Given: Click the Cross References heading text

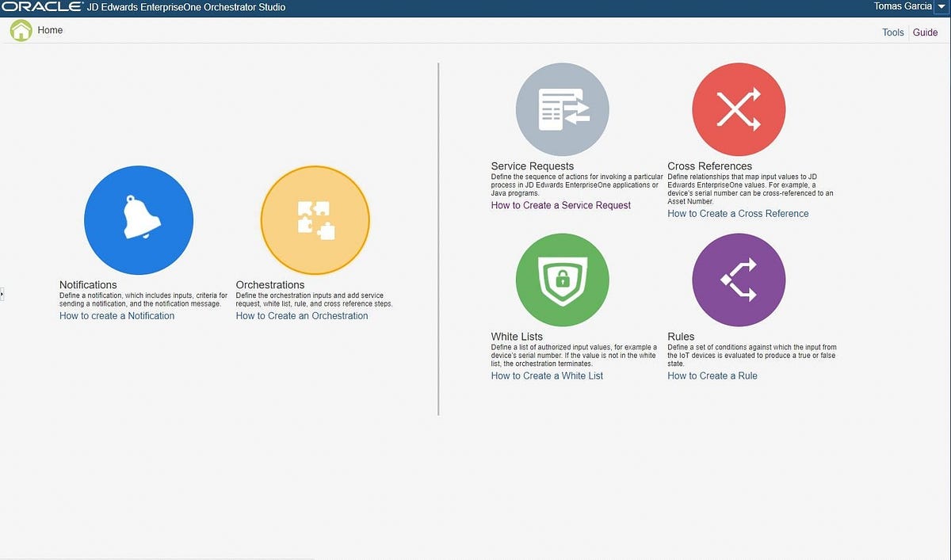Looking at the screenshot, I should point(710,166).
